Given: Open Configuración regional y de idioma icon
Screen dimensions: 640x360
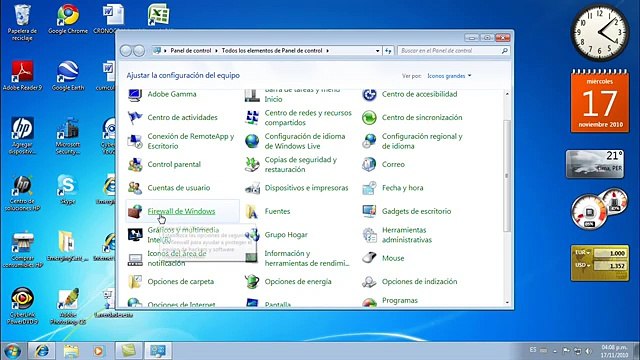Looking at the screenshot, I should (369, 141).
